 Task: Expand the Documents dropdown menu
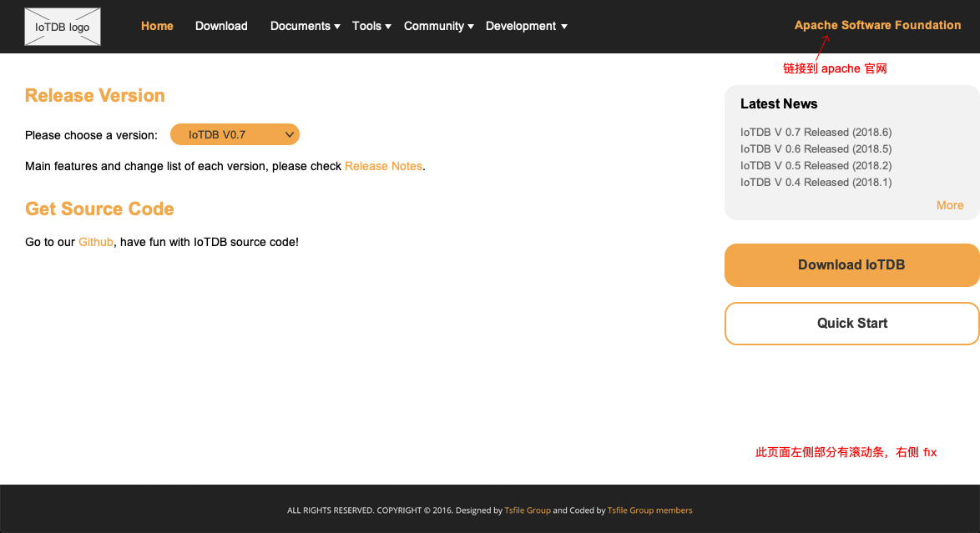[305, 26]
